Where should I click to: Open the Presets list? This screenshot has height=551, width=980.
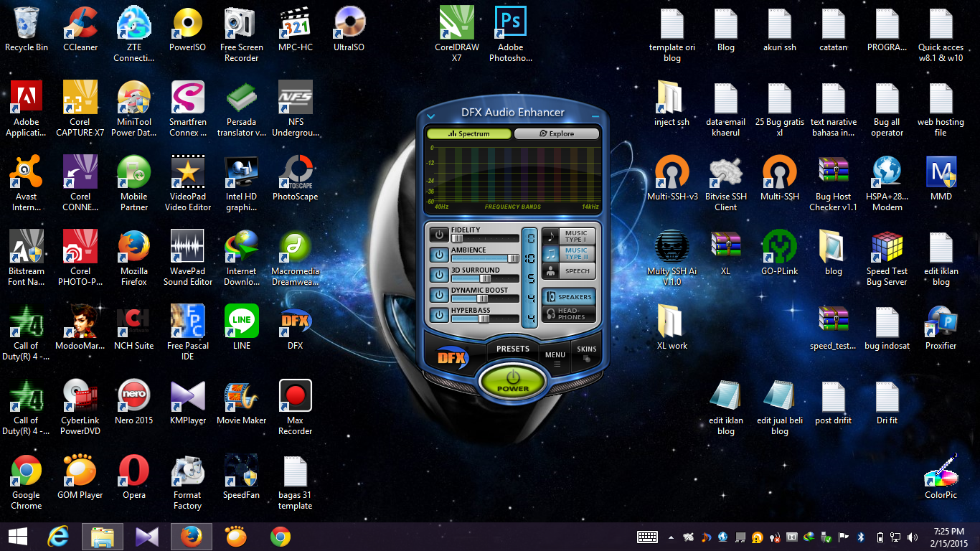tap(512, 348)
